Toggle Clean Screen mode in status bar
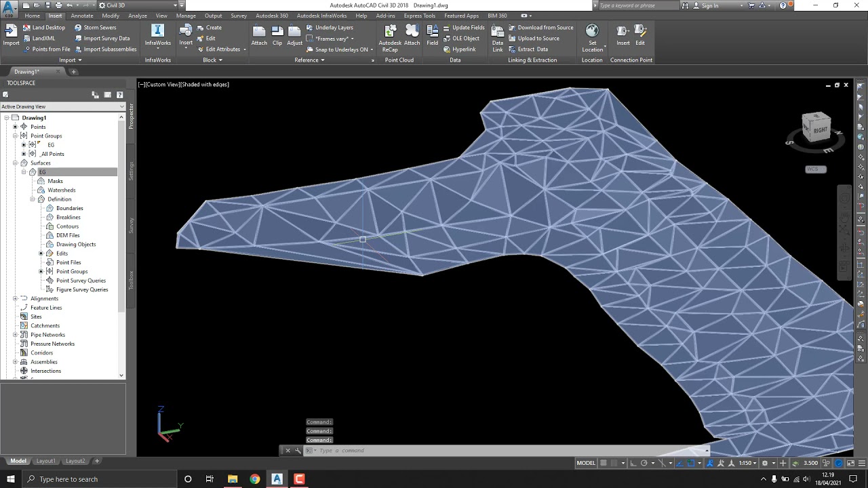This screenshot has width=868, height=488. [849, 463]
